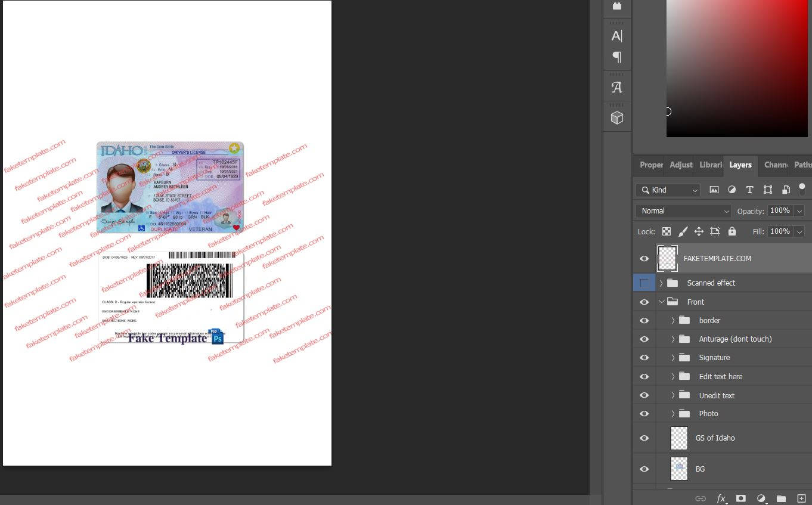
Task: Collapse the Front layer group
Action: pos(661,302)
